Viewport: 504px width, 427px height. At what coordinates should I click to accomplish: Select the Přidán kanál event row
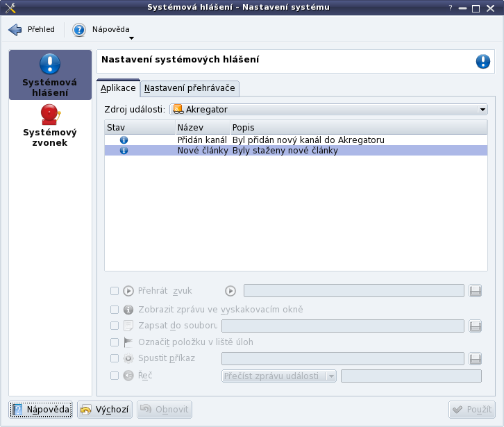coord(296,140)
